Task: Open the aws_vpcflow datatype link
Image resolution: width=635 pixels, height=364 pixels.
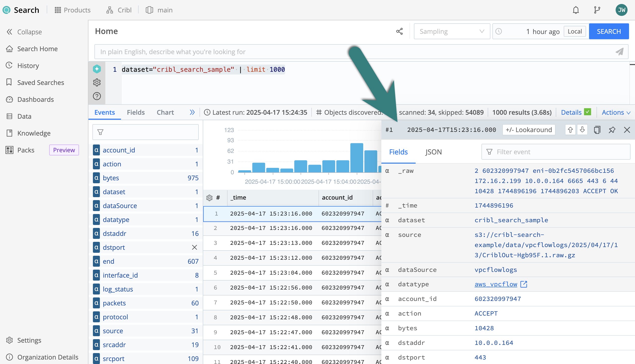Action: (496, 284)
